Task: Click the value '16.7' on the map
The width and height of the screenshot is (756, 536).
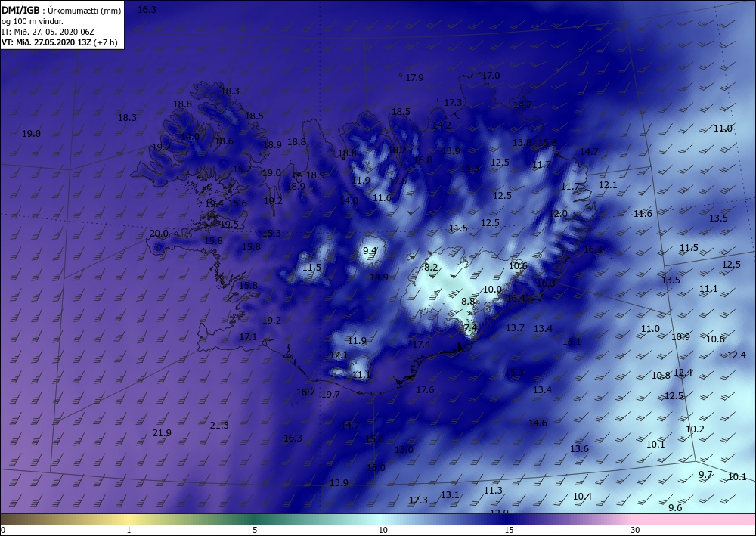Action: 305,392
